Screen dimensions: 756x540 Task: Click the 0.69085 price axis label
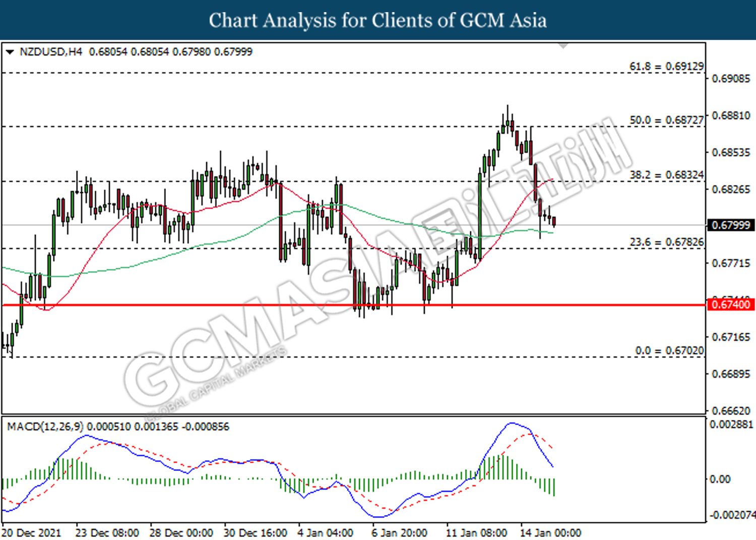pyautogui.click(x=731, y=79)
